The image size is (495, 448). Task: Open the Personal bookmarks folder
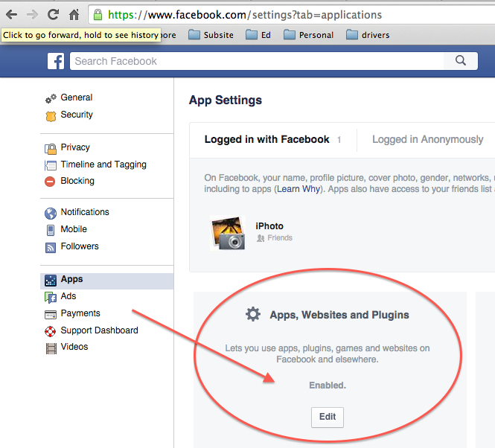[x=308, y=35]
